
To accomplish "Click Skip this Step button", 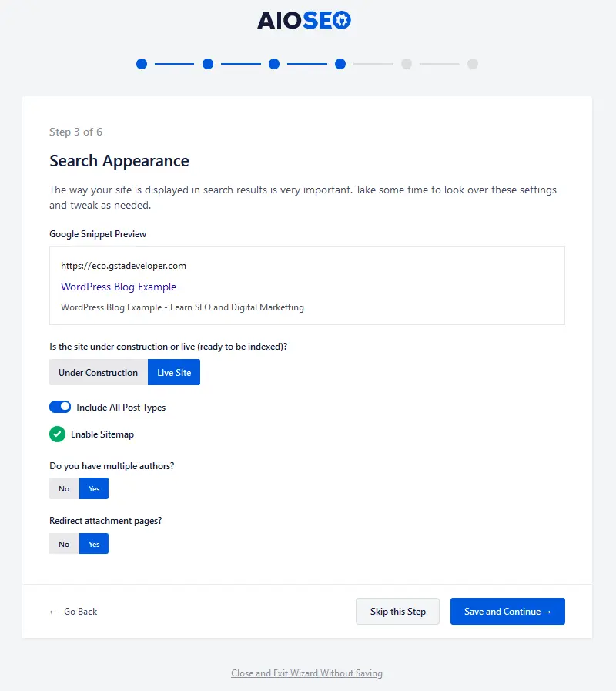I will click(398, 611).
